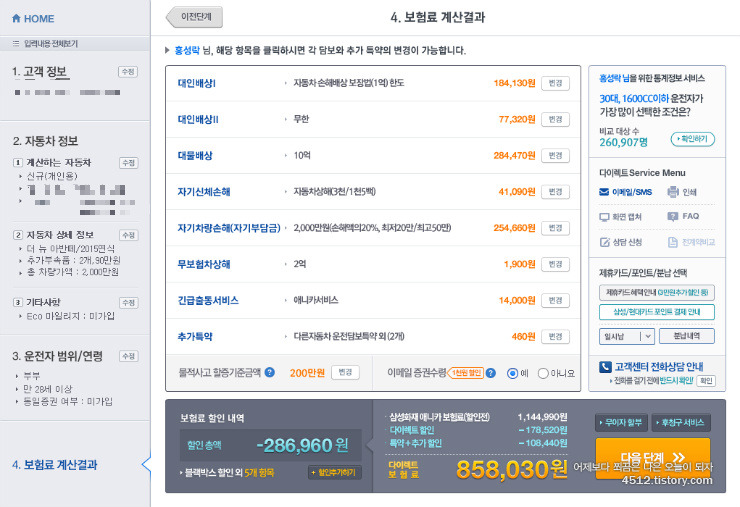Click the 858,030원 premium total
This screenshot has height=507, width=740.
pos(512,469)
